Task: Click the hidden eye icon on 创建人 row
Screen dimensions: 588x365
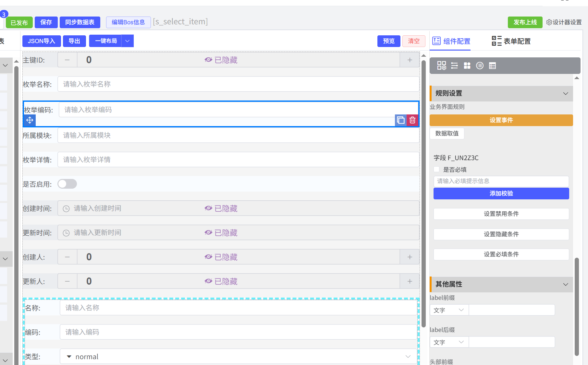Action: point(208,257)
